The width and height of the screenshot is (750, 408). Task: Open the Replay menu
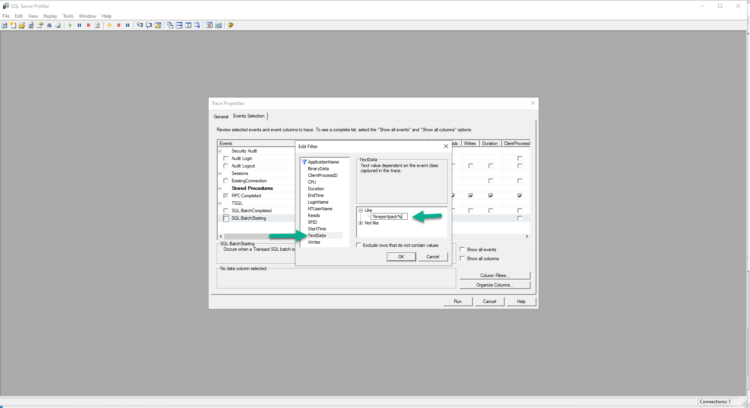pos(49,16)
